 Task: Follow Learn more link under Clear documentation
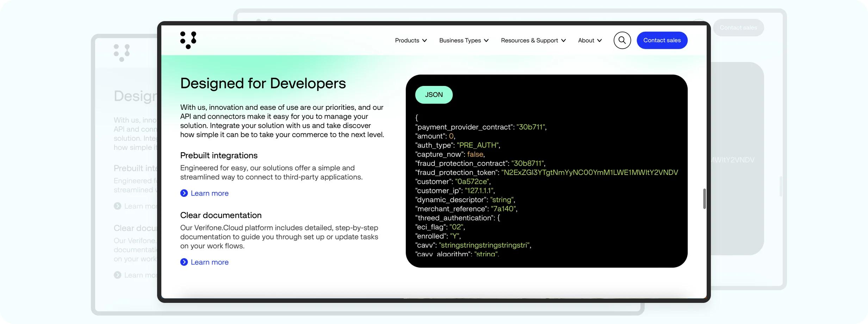pos(210,262)
